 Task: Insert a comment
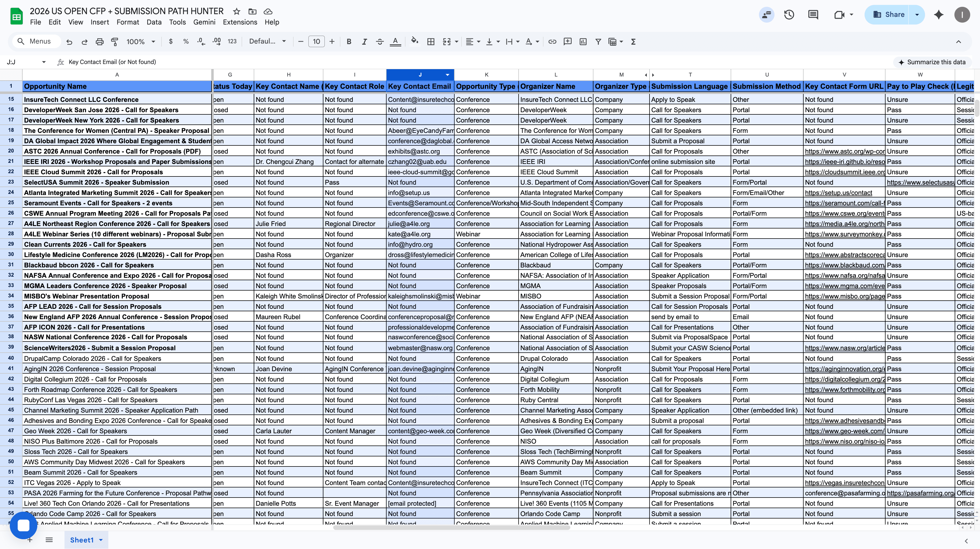pos(568,42)
